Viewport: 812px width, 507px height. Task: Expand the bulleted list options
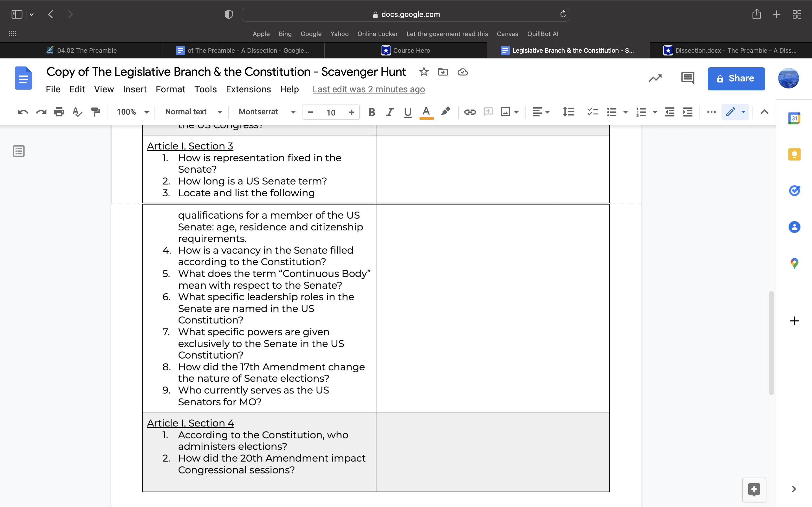coord(625,112)
